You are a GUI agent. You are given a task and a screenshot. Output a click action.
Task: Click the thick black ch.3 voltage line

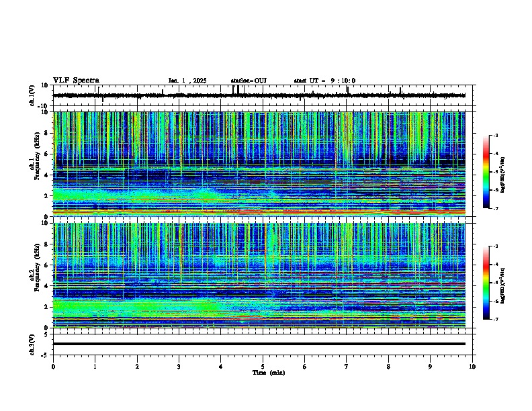click(x=259, y=344)
